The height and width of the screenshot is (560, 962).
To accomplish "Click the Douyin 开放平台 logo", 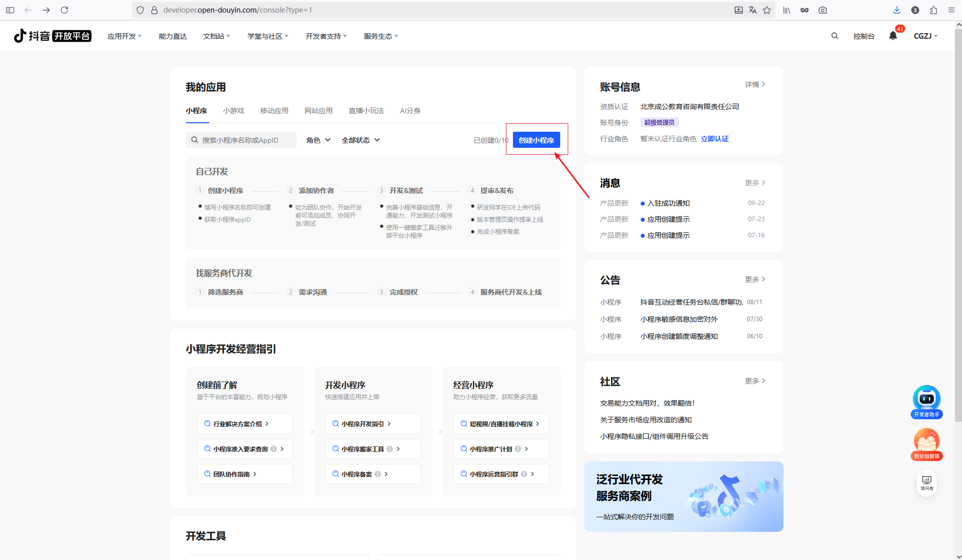I will point(52,36).
